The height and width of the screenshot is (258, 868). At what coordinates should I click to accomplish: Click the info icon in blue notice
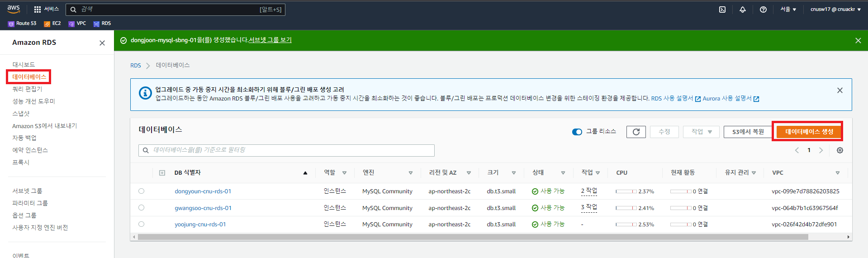(x=145, y=93)
